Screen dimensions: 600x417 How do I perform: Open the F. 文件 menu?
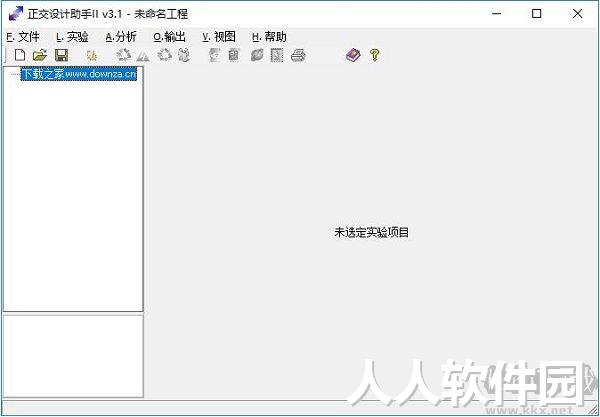[x=23, y=37]
